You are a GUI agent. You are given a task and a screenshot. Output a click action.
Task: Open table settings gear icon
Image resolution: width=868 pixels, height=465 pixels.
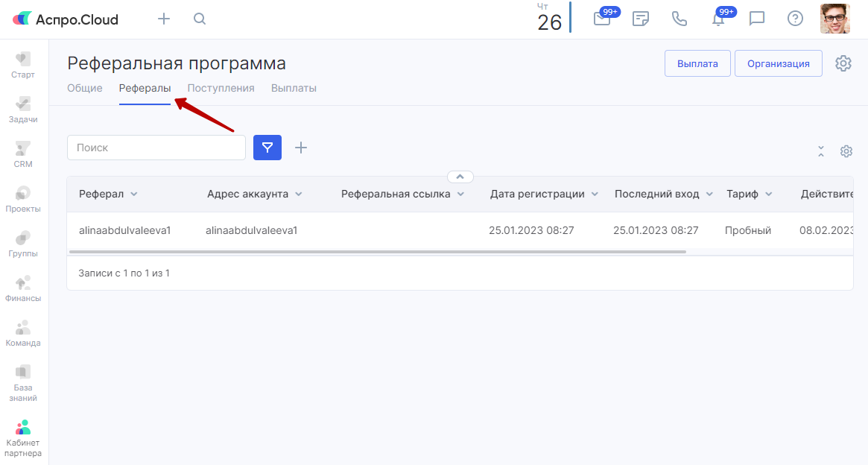coord(846,151)
